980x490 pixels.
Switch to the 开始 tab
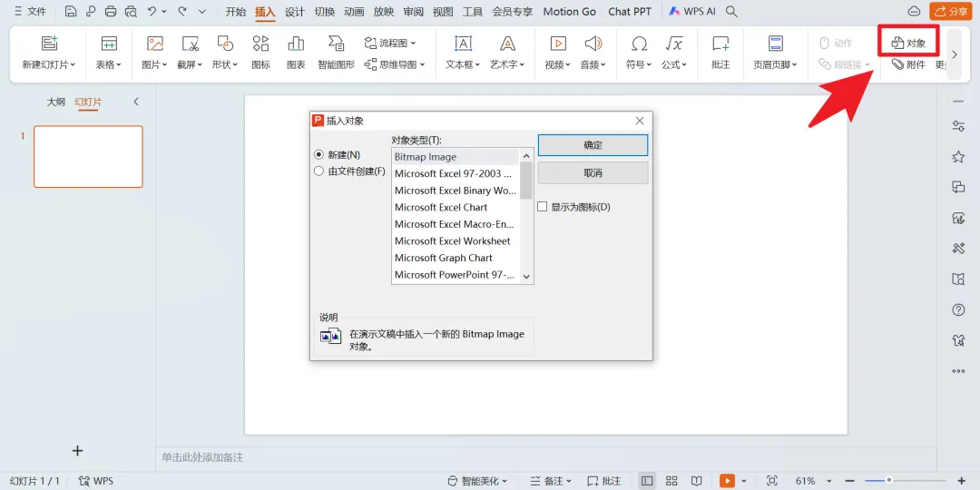pyautogui.click(x=236, y=11)
